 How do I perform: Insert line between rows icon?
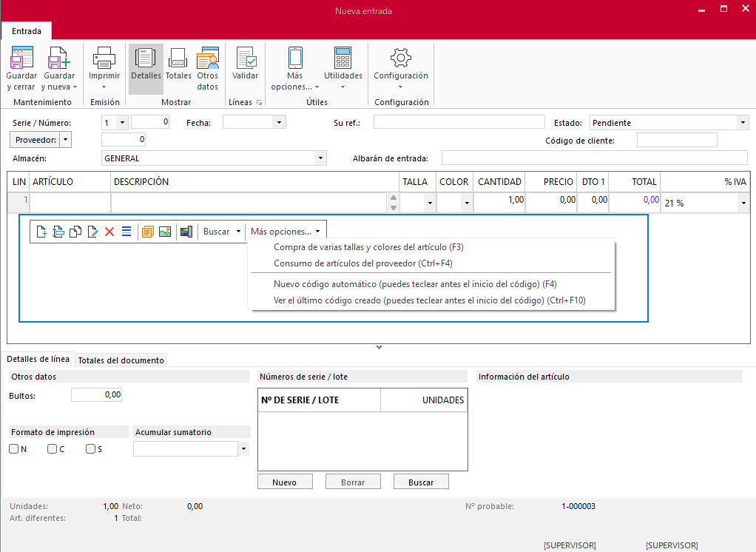[x=58, y=232]
